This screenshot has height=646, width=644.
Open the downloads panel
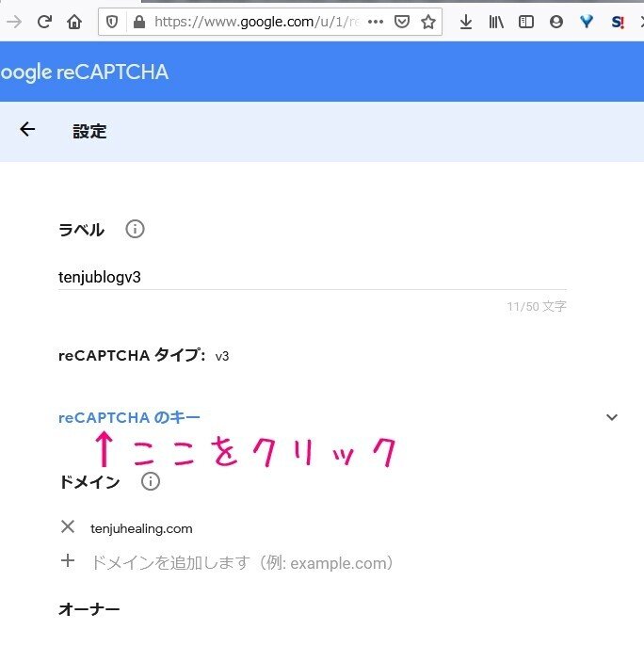pos(466,22)
